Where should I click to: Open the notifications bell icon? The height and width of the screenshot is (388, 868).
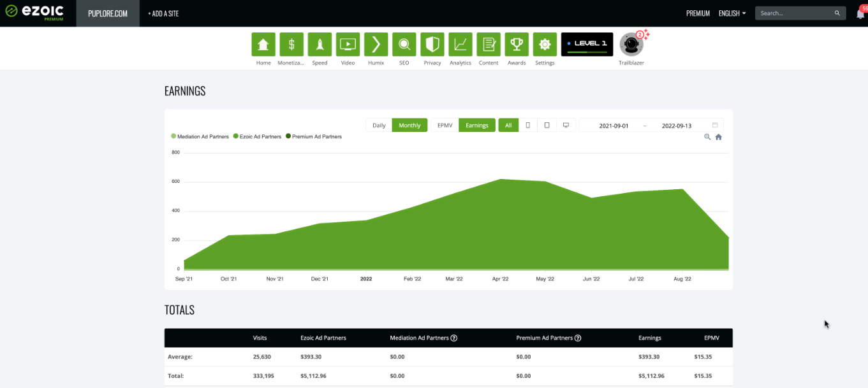tap(860, 13)
